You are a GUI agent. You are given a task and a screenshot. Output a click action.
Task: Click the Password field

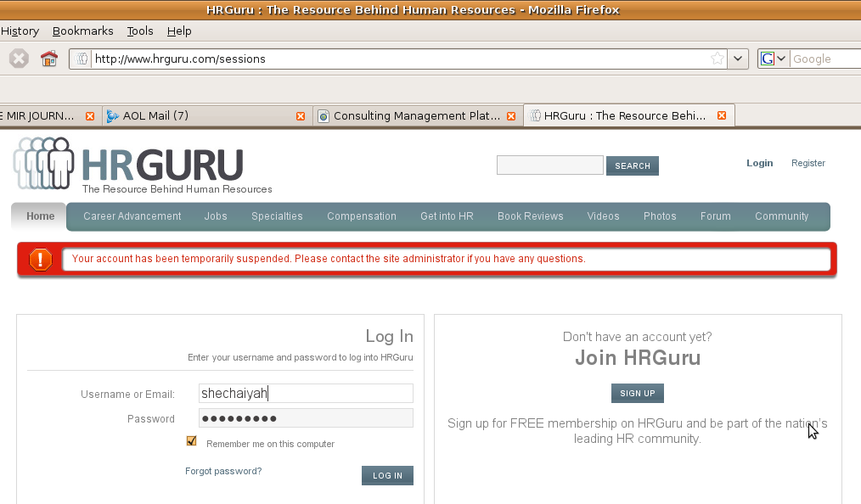point(306,418)
